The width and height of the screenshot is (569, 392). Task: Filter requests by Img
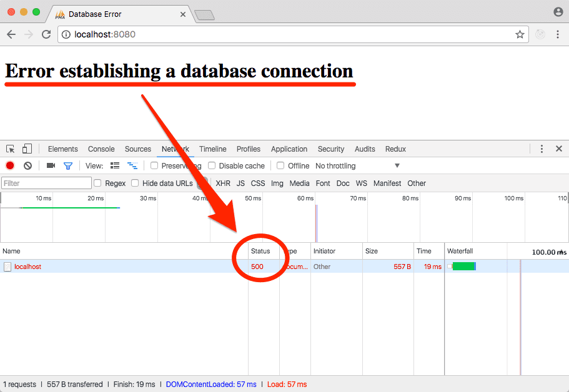(x=277, y=184)
